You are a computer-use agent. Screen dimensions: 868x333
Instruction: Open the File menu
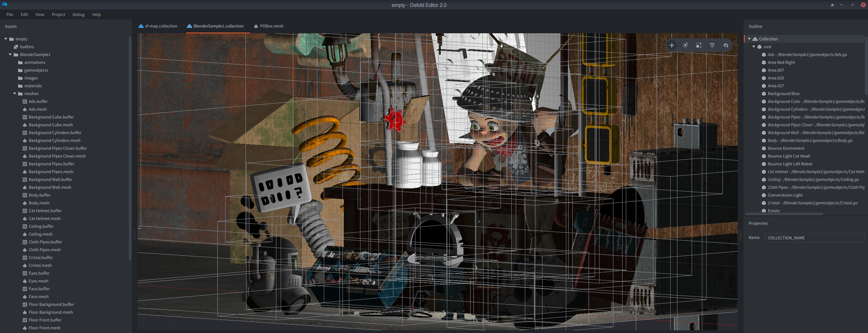10,15
